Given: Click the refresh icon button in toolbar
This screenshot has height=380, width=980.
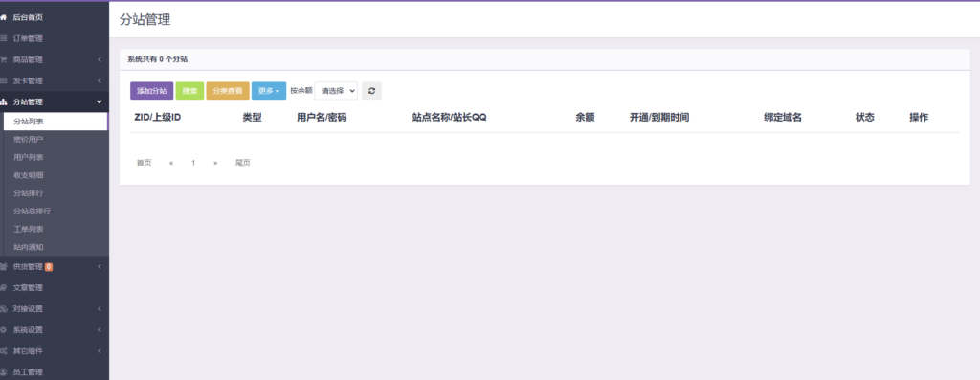Looking at the screenshot, I should [x=371, y=91].
